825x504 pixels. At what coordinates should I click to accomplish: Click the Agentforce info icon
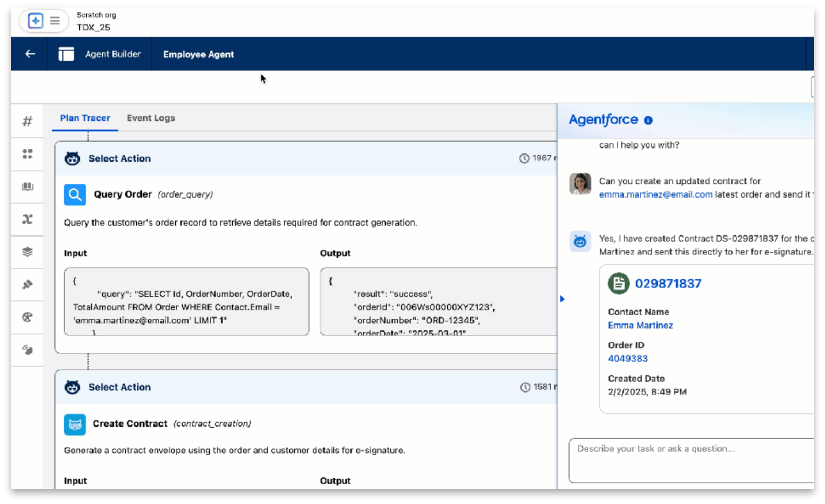click(x=648, y=121)
